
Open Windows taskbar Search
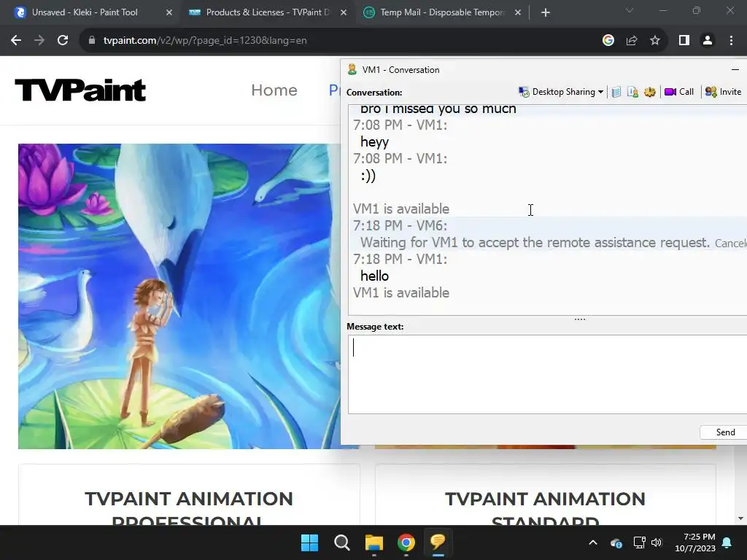(x=341, y=542)
